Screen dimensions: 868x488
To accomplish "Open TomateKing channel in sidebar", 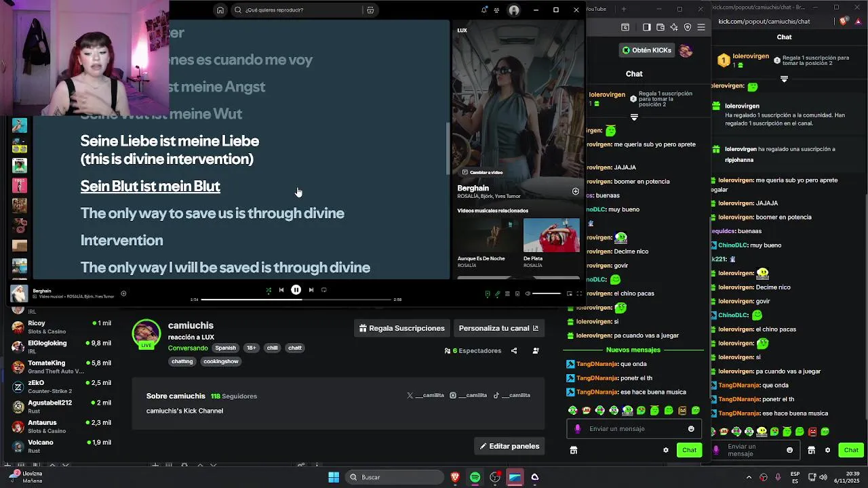I will click(x=61, y=367).
